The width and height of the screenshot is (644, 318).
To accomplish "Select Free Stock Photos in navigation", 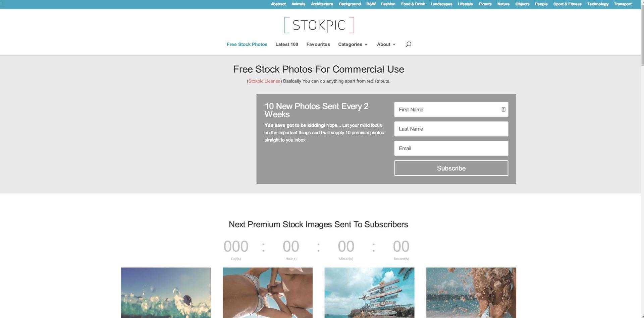I will click(247, 44).
